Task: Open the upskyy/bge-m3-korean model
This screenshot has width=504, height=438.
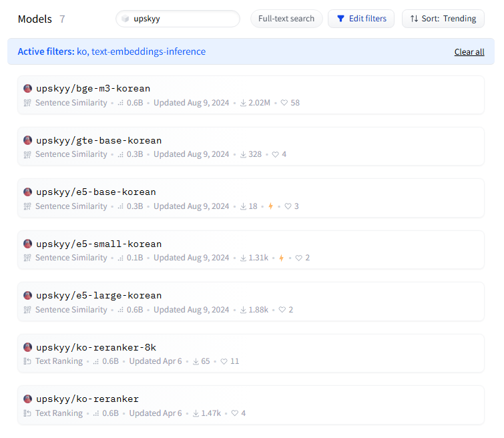Action: pyautogui.click(x=251, y=95)
